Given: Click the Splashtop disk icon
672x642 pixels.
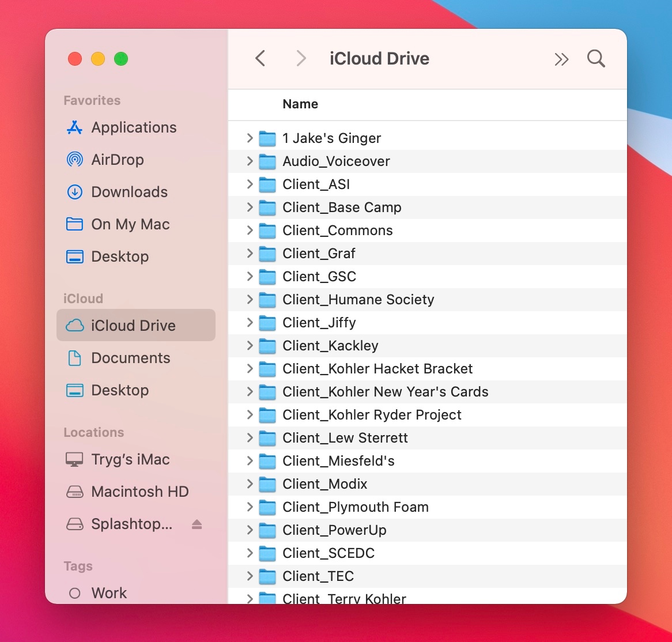Looking at the screenshot, I should (x=74, y=524).
